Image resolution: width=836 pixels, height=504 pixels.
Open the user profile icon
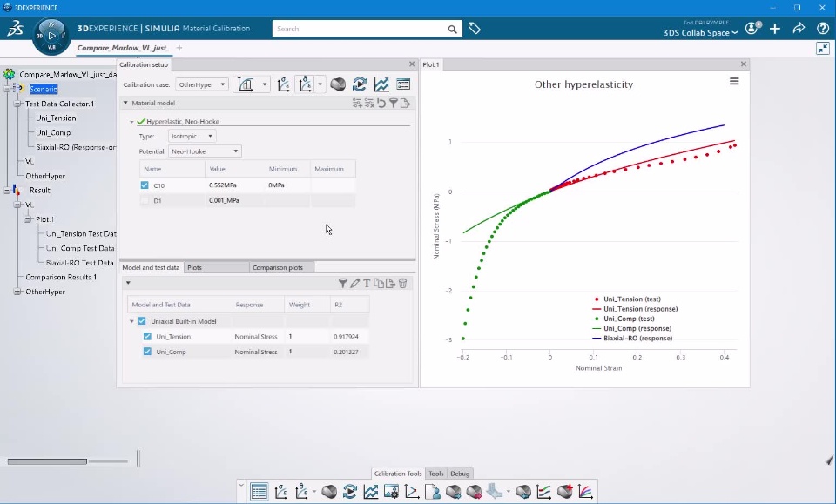(752, 28)
